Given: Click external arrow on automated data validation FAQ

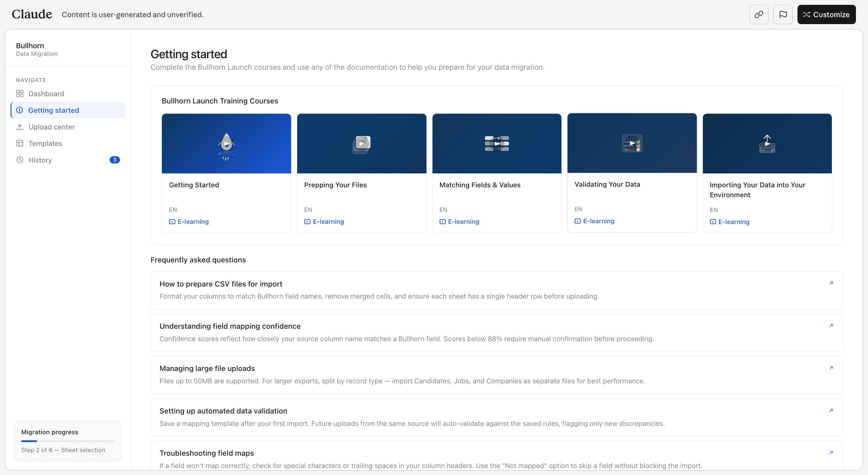Looking at the screenshot, I should [x=831, y=410].
